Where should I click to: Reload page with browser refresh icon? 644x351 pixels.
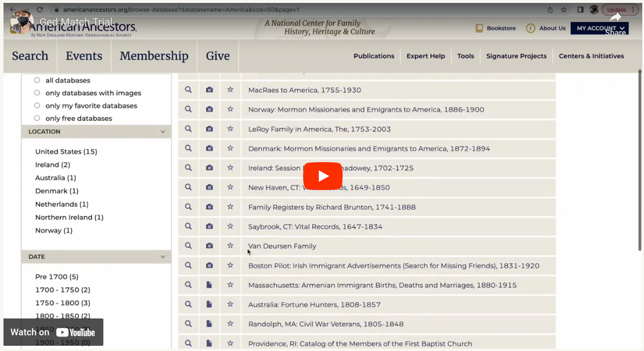[40, 9]
